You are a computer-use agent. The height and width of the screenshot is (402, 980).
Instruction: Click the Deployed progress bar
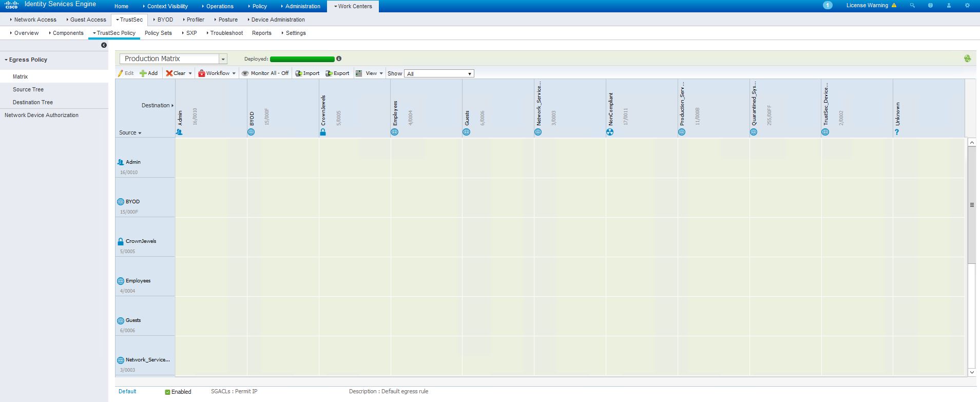coord(302,59)
